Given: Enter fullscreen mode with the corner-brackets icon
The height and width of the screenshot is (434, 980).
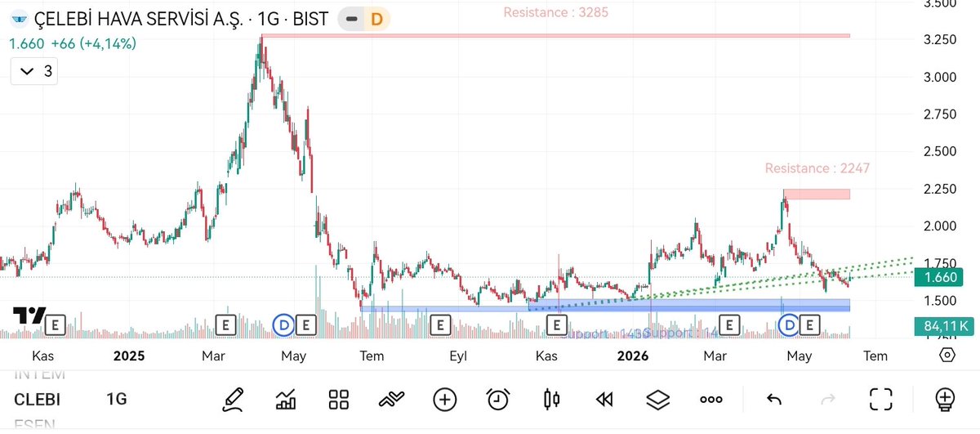Looking at the screenshot, I should (880, 400).
